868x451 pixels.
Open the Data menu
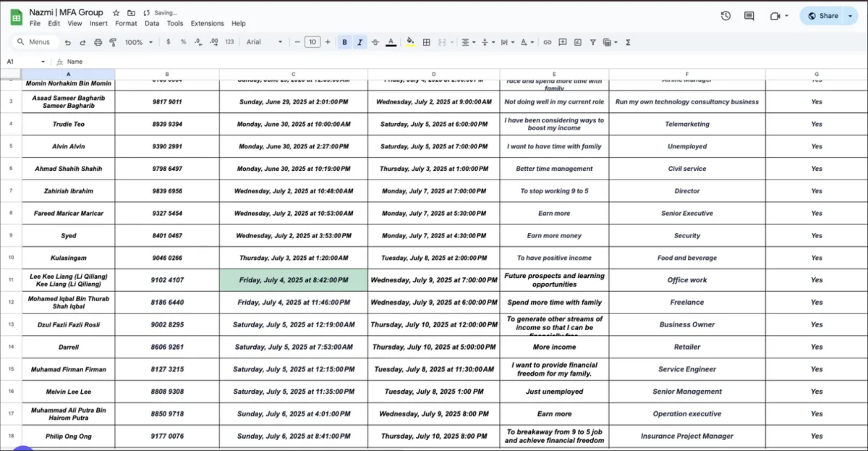pyautogui.click(x=152, y=23)
